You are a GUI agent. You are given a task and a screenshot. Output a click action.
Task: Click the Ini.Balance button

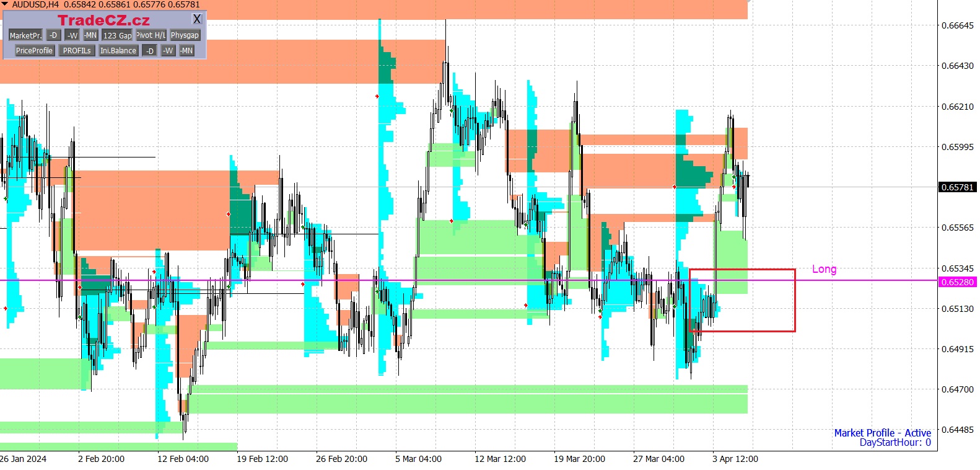pyautogui.click(x=118, y=51)
